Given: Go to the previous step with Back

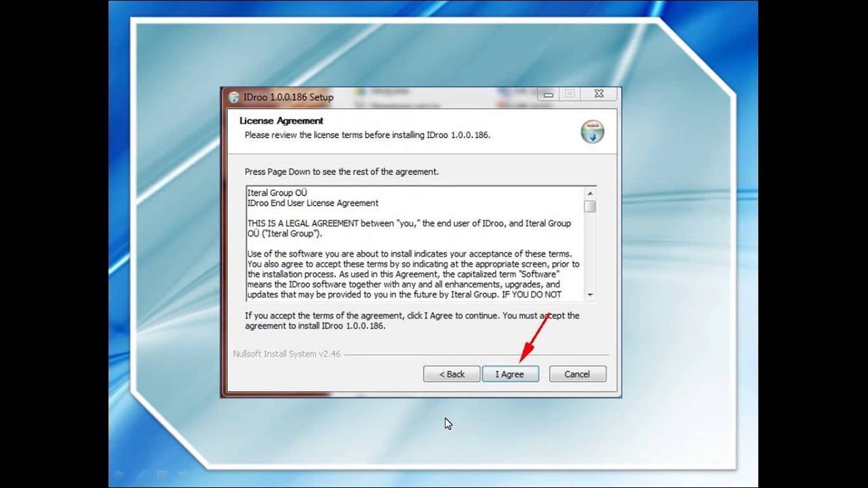Looking at the screenshot, I should coord(452,374).
